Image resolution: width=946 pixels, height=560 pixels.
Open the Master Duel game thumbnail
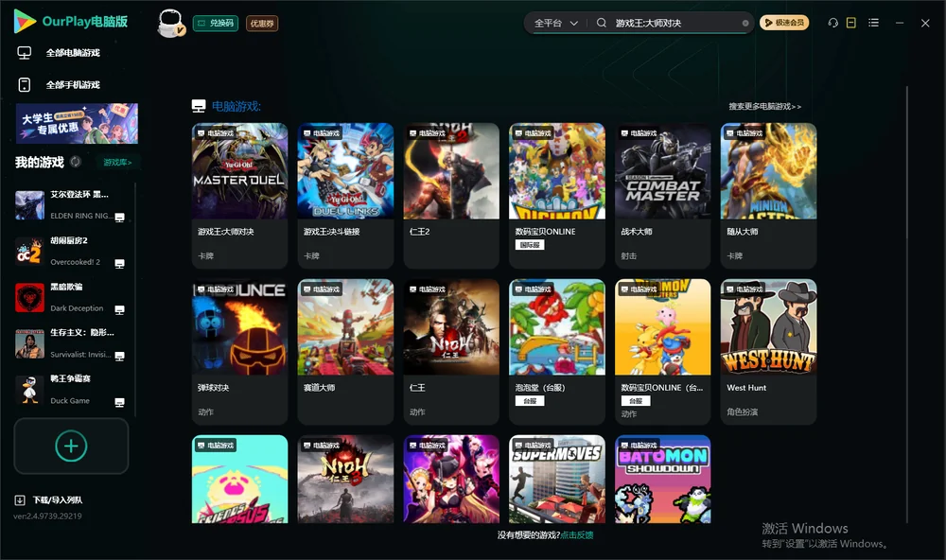(239, 171)
